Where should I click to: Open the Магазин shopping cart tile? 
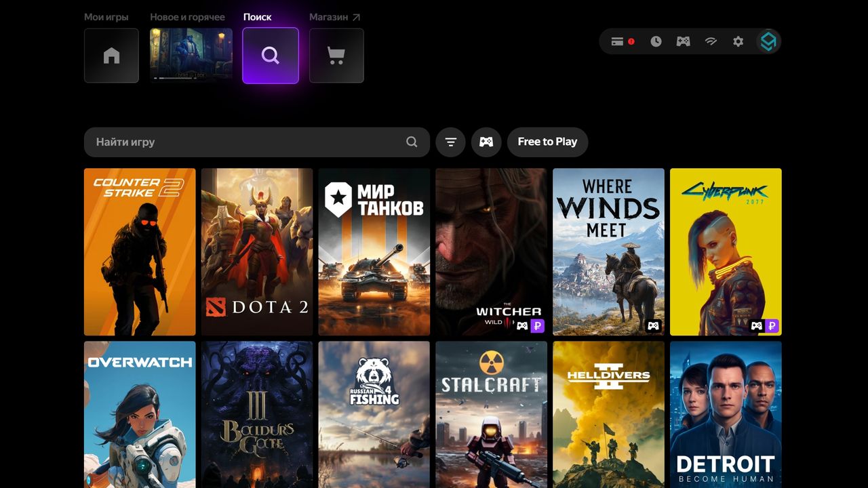click(336, 56)
